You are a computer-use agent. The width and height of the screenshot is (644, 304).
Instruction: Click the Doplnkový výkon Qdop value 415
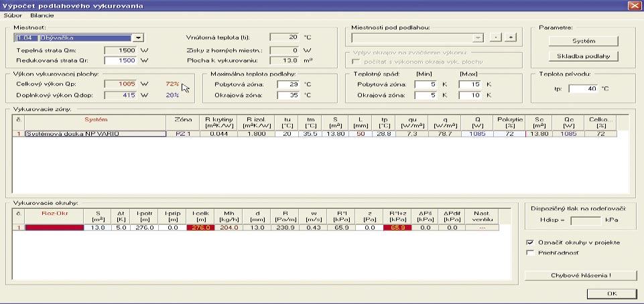click(121, 95)
